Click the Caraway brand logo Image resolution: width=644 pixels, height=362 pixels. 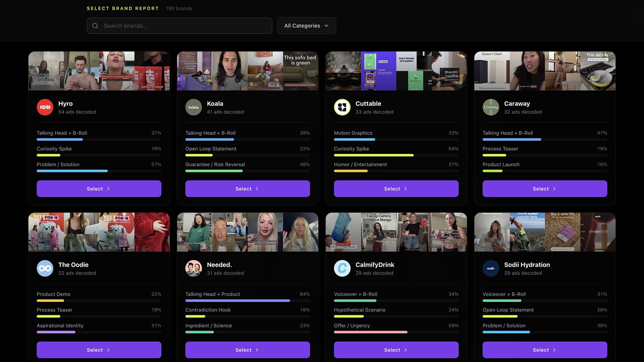click(x=491, y=107)
